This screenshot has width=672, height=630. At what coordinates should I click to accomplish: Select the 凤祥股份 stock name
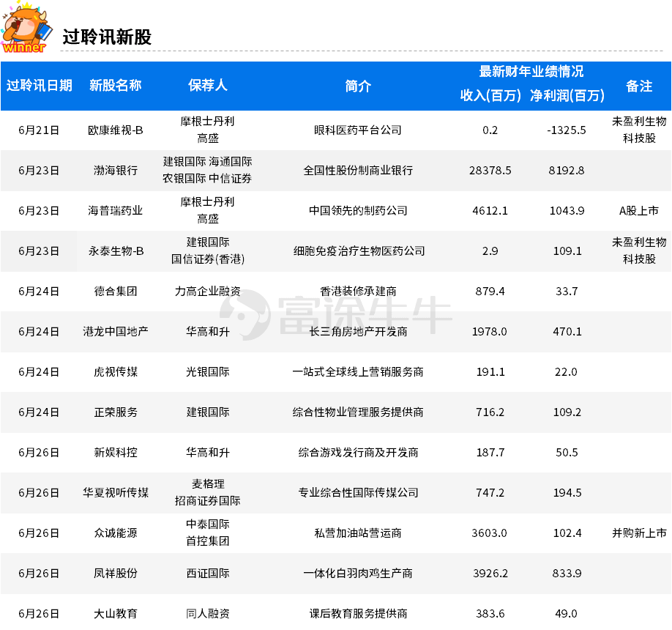(115, 574)
